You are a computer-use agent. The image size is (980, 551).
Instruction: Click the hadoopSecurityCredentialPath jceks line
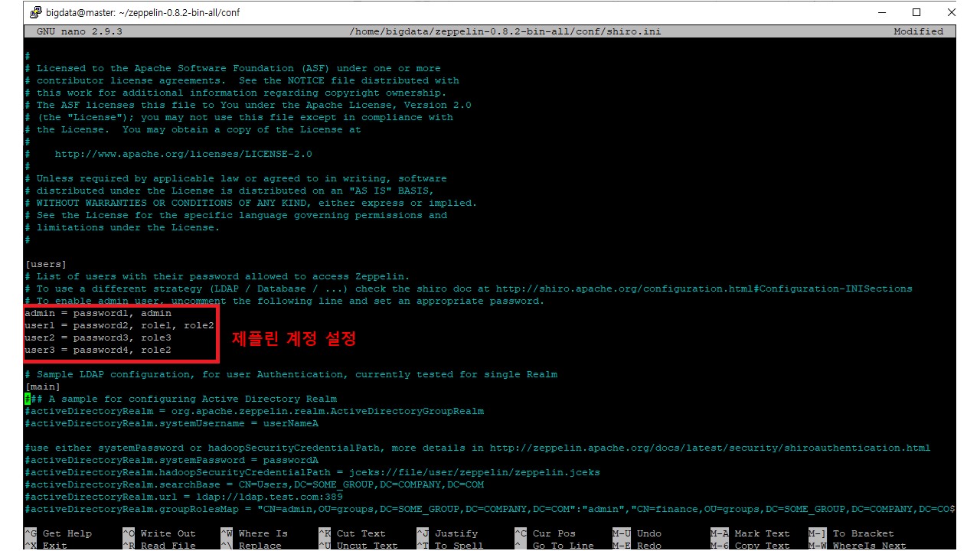click(x=312, y=472)
